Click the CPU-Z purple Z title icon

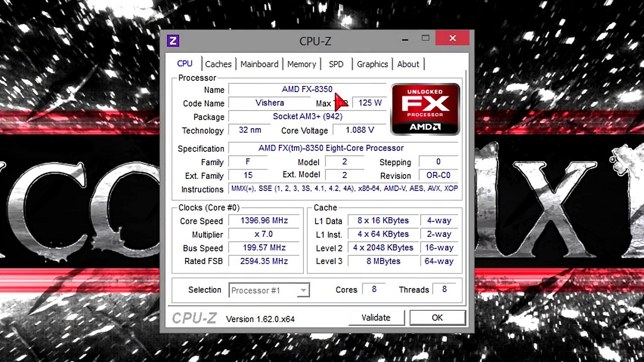click(x=173, y=41)
